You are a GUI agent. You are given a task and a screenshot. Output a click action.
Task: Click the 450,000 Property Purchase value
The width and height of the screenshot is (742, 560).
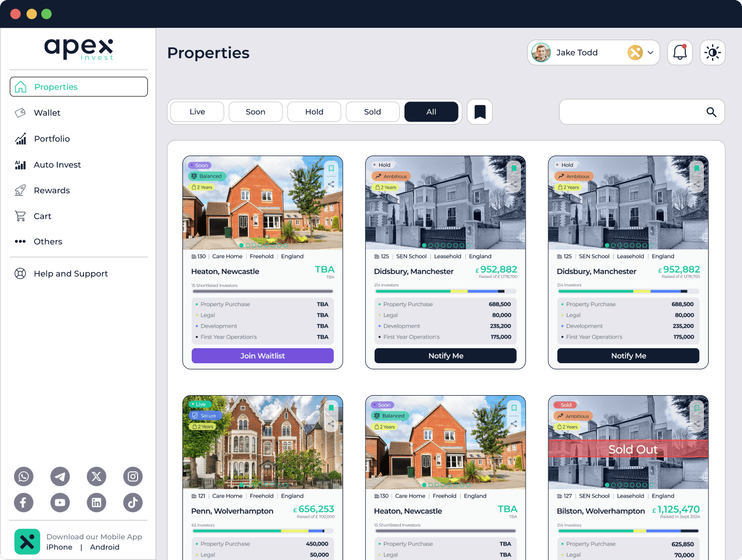click(317, 544)
